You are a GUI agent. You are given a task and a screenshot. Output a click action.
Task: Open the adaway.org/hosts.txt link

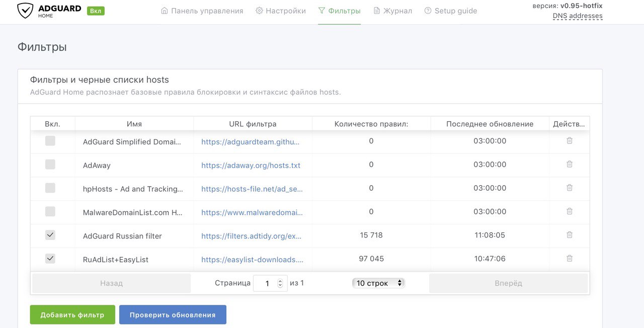click(x=251, y=166)
